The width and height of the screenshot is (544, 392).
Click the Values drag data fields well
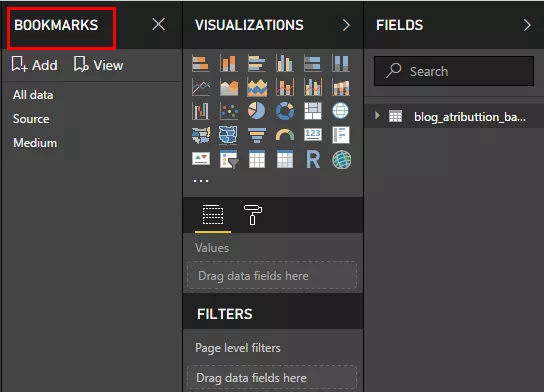[x=272, y=275]
